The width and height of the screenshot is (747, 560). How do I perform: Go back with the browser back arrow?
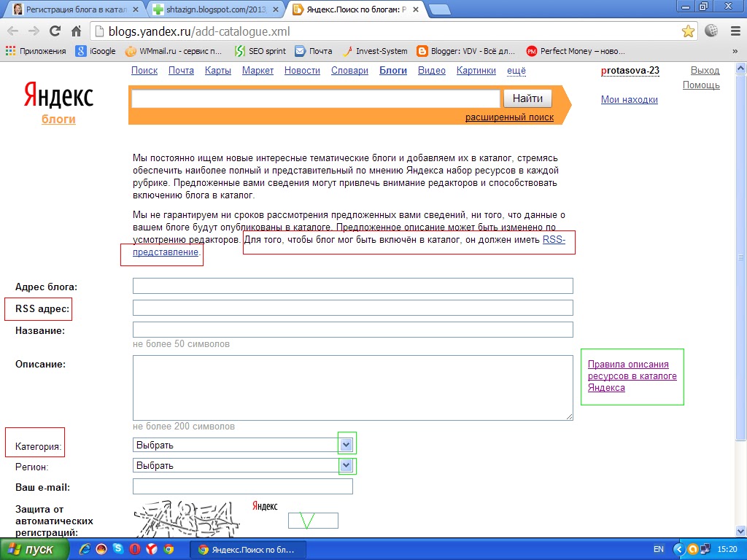pyautogui.click(x=13, y=31)
